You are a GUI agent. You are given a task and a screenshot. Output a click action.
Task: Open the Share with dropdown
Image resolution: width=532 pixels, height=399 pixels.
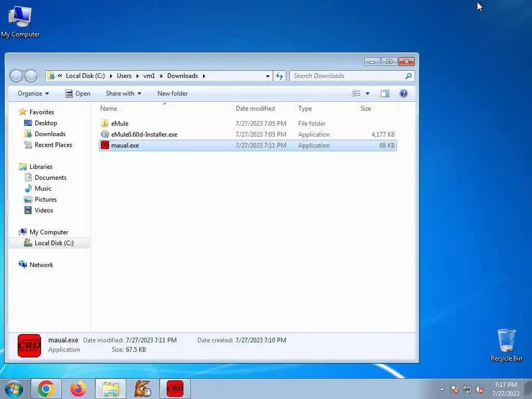click(124, 94)
